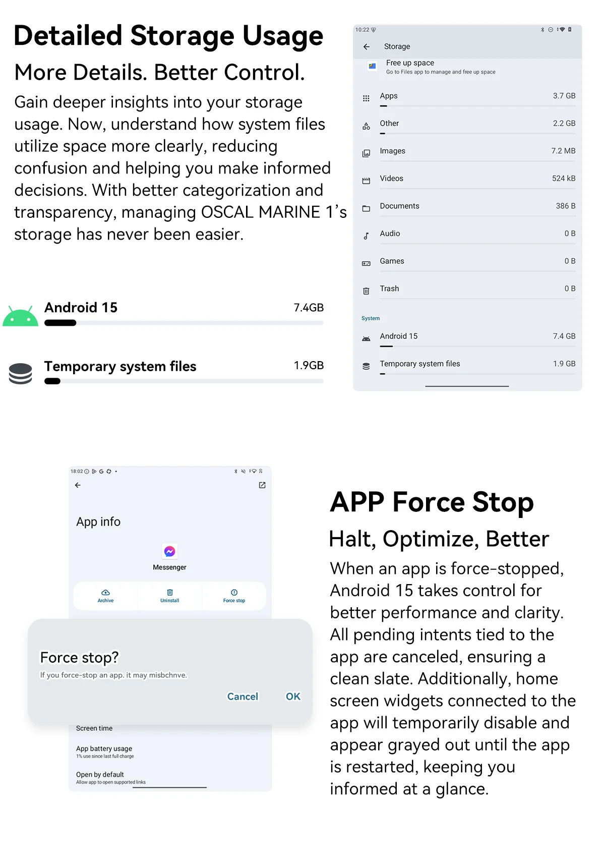Tap the Uninstall icon for Messenger
Viewport: 605px width, 868px height.
point(170,593)
